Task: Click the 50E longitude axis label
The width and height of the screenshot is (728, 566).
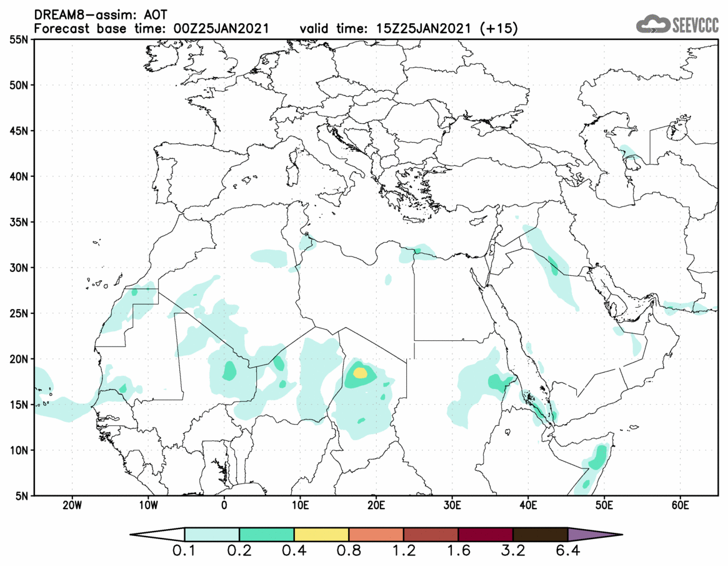Action: 604,505
